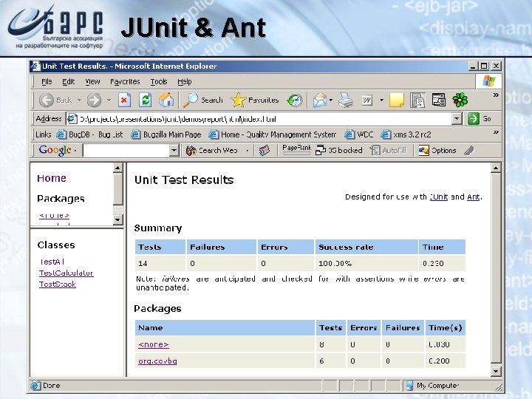Open the Edit button dropdown arrow

point(382,100)
